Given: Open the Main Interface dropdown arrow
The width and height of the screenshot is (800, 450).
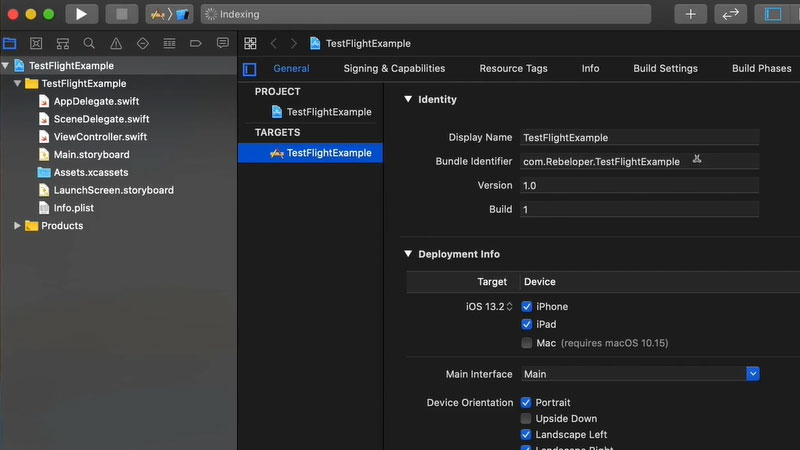Looking at the screenshot, I should tap(753, 373).
